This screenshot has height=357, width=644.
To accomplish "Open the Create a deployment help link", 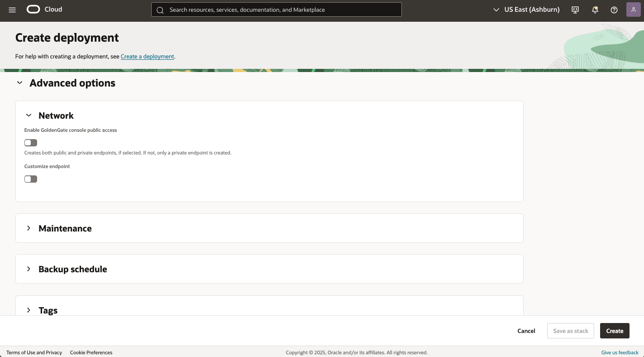I will (x=147, y=56).
